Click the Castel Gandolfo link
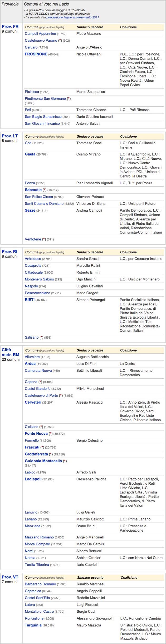 tap(37, 389)
